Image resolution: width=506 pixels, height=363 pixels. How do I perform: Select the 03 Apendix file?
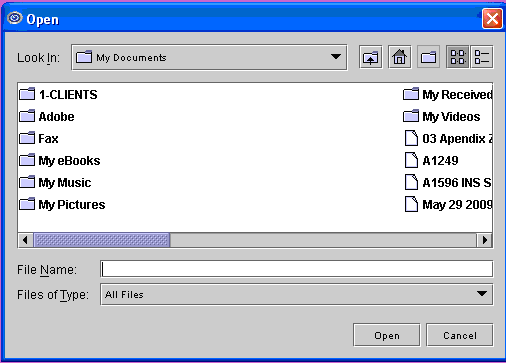pyautogui.click(x=447, y=139)
